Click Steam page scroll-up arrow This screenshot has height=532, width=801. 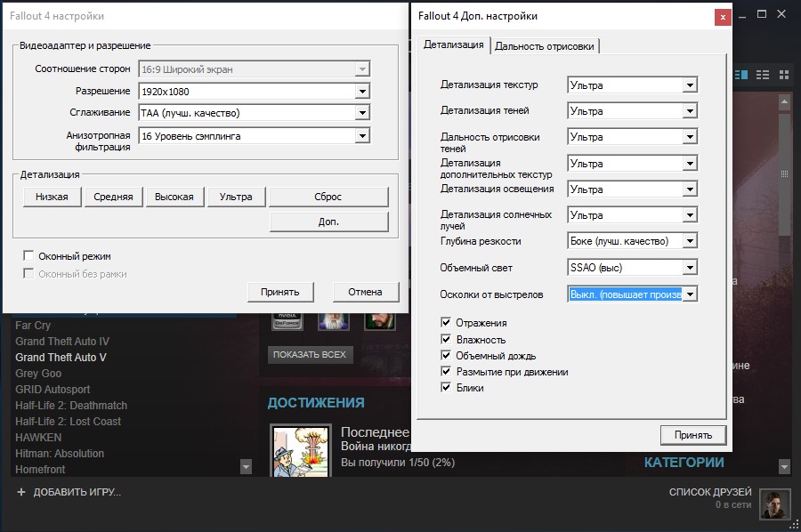(x=785, y=102)
